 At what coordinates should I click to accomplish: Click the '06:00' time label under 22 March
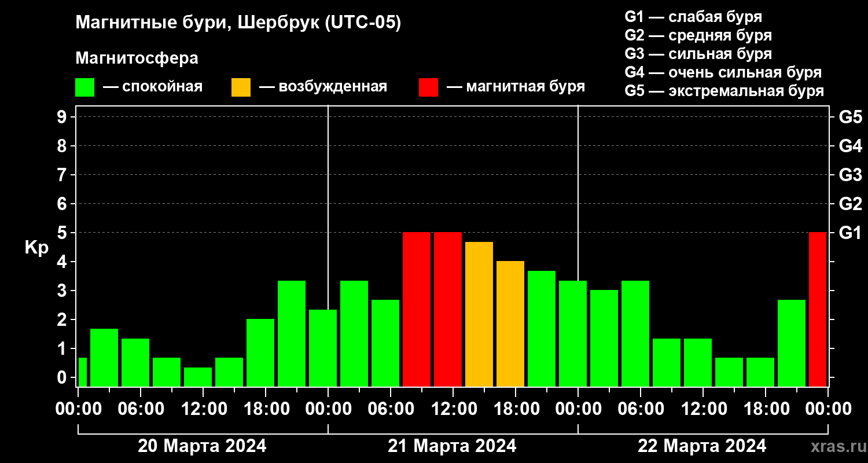point(640,409)
